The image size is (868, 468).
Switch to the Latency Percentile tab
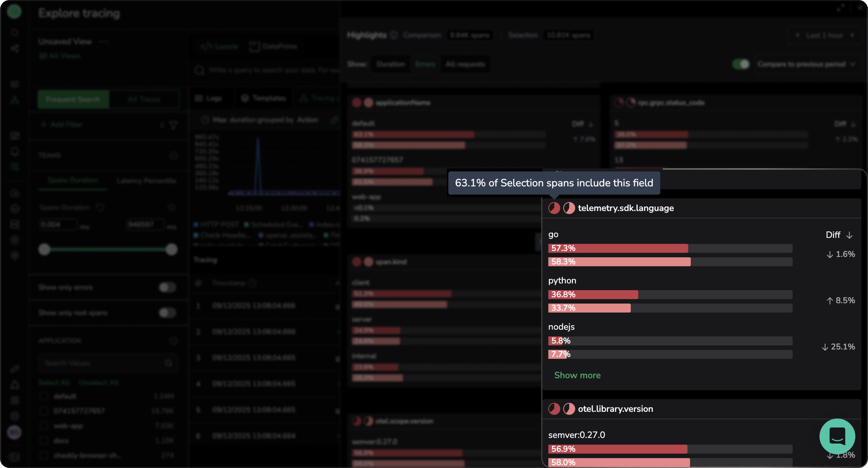(x=146, y=181)
